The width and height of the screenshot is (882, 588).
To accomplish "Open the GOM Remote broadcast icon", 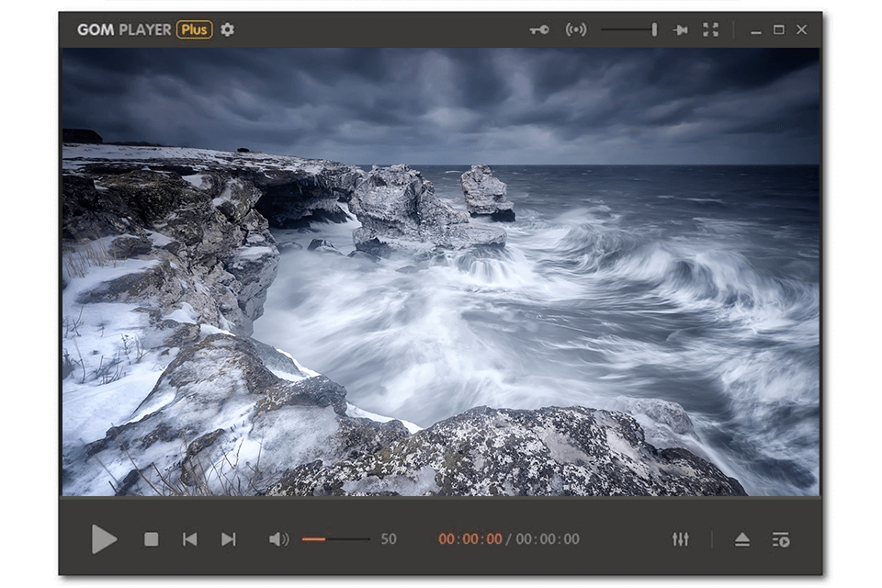I will (x=576, y=29).
